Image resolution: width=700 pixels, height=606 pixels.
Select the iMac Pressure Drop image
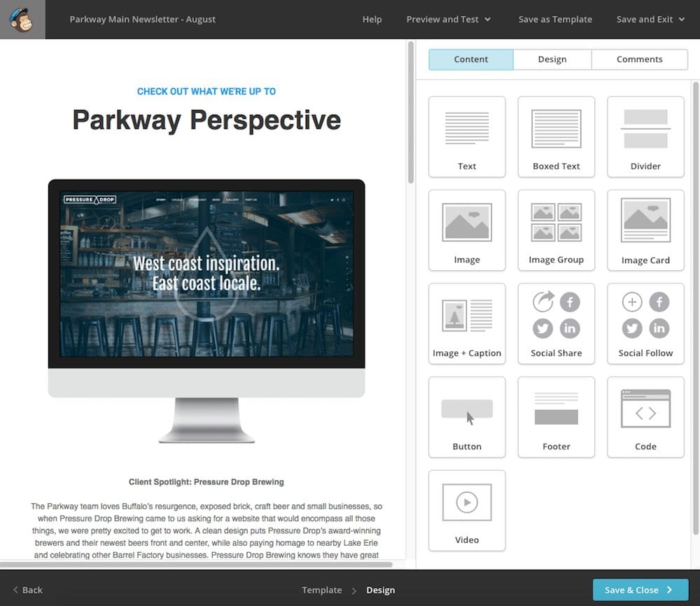point(206,311)
